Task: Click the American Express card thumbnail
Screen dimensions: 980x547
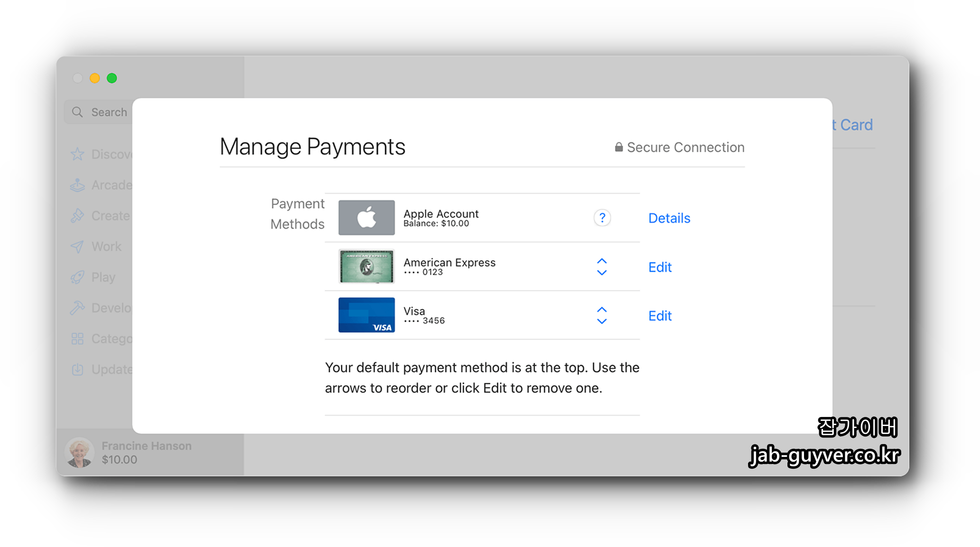Action: pos(366,267)
